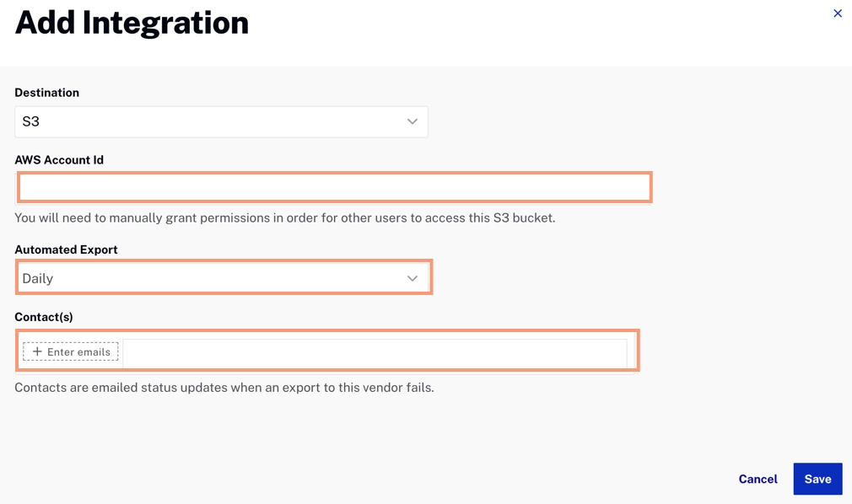Click inside the AWS Account Id field

(x=335, y=186)
